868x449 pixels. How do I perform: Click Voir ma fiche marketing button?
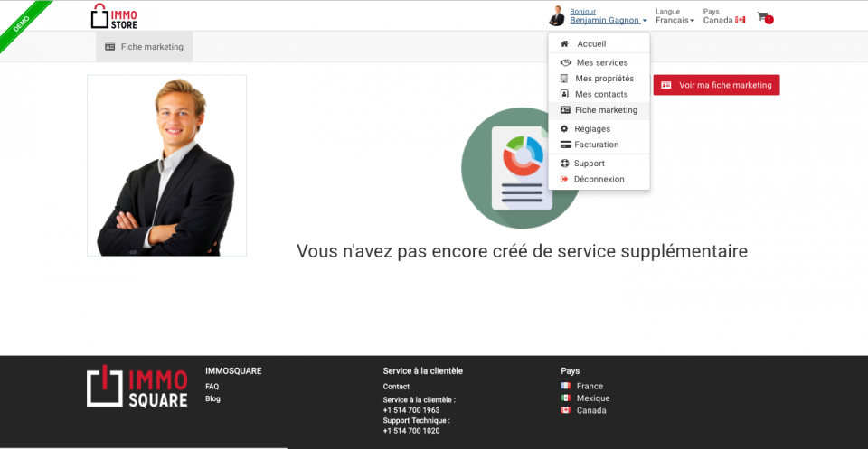pos(716,85)
